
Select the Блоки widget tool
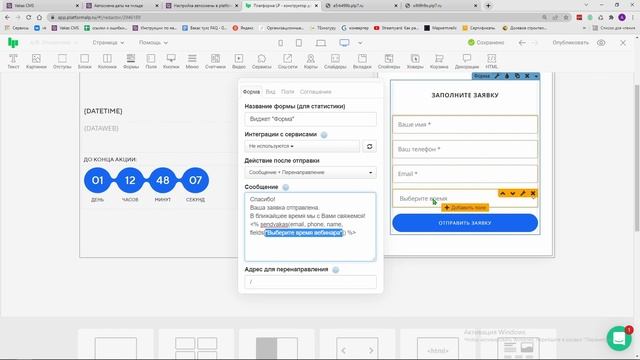pyautogui.click(x=84, y=61)
